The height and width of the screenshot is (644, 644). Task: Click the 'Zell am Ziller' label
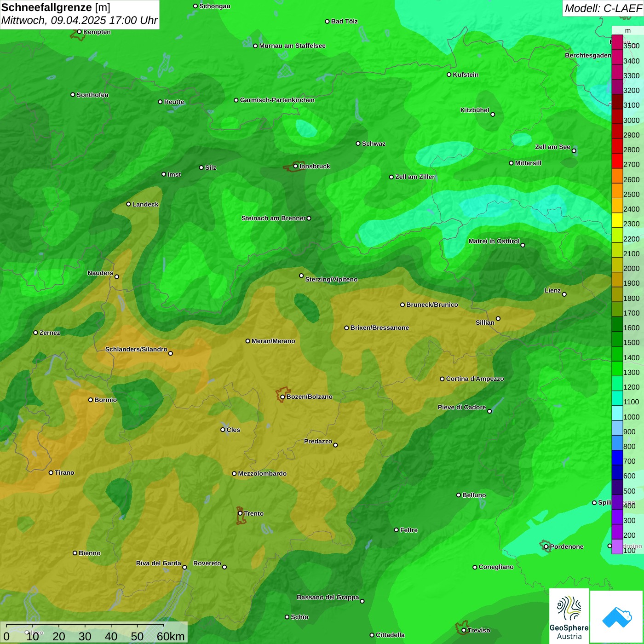(x=415, y=177)
